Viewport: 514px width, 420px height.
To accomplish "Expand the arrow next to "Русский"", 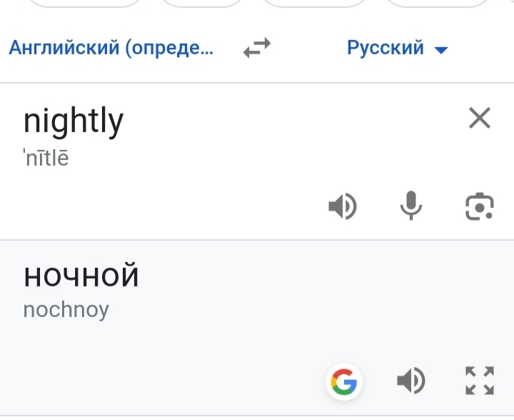I will click(441, 50).
